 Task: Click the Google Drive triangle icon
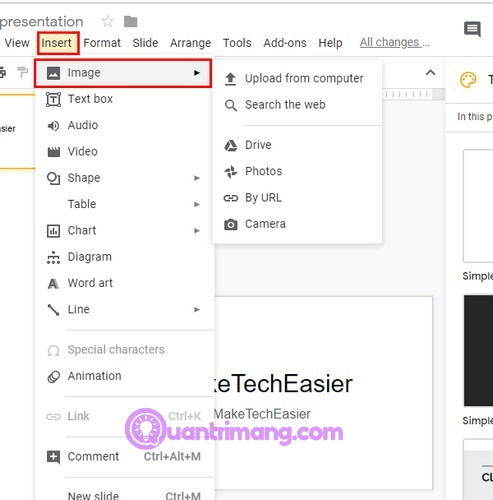[231, 145]
